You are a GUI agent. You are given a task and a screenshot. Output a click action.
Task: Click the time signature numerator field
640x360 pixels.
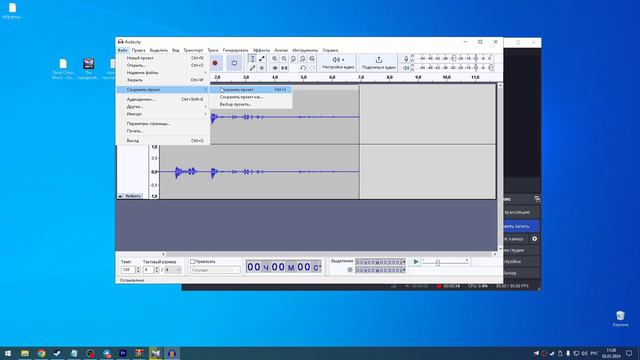[148, 270]
